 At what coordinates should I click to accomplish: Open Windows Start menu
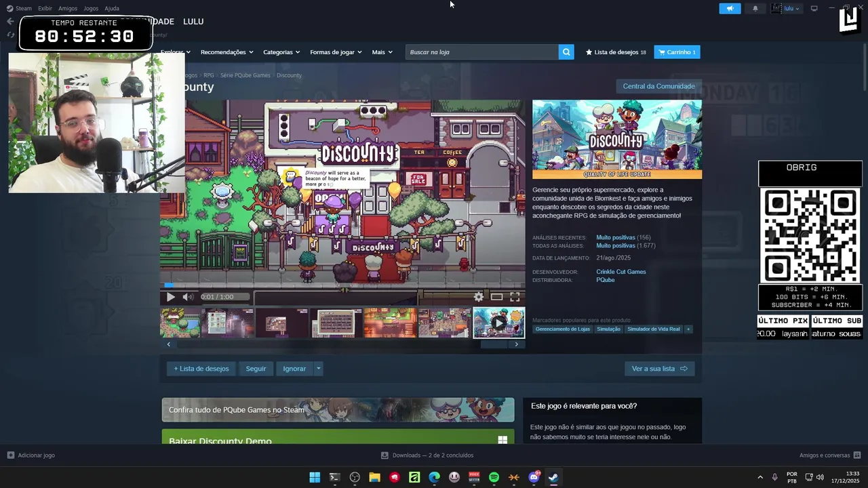315,477
